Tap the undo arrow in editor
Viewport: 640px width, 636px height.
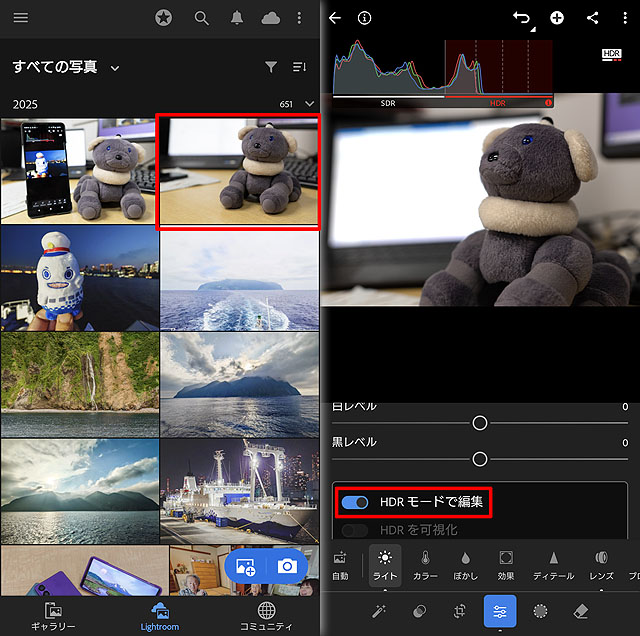point(522,18)
